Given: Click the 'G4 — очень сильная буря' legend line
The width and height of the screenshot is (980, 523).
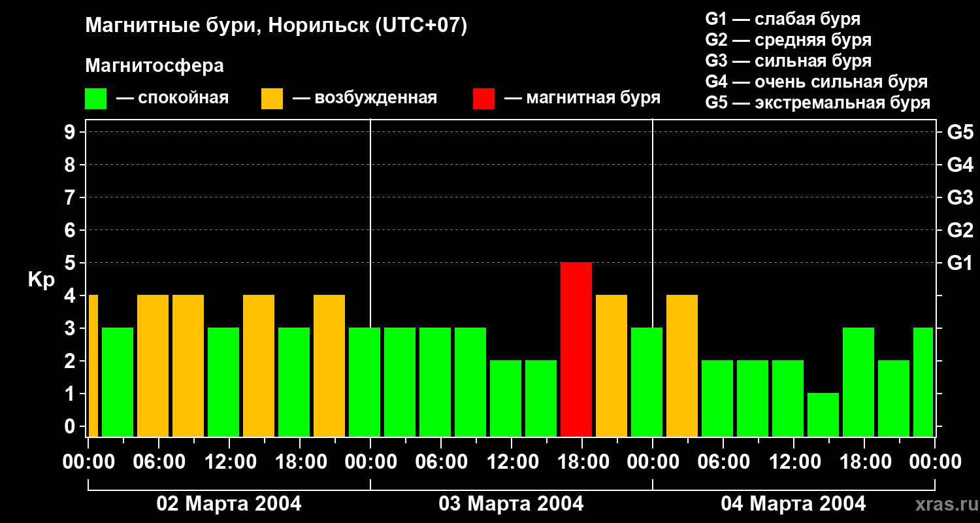Looking at the screenshot, I should (817, 82).
